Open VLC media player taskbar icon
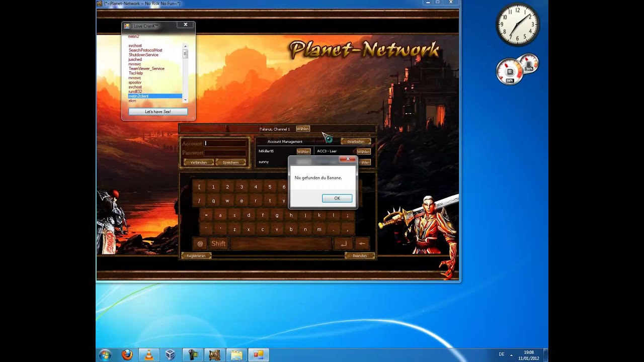 coord(149,354)
